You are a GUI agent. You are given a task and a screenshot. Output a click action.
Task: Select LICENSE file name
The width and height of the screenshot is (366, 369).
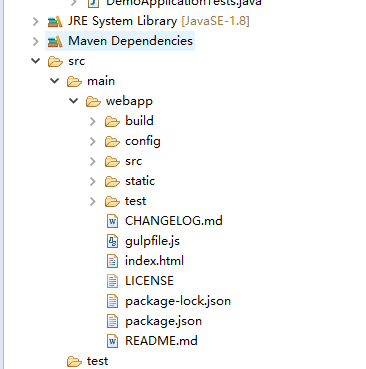[149, 281]
